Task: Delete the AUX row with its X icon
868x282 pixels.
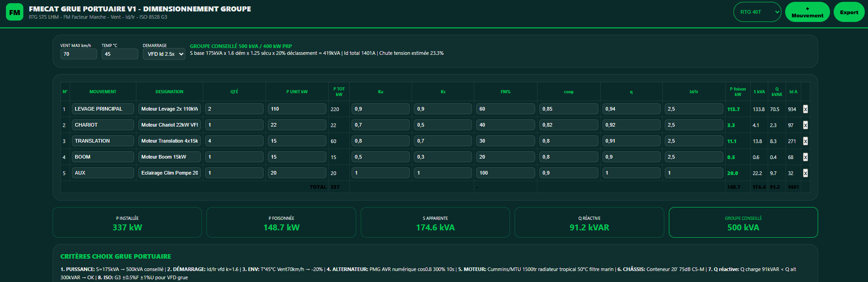Action: coord(805,173)
